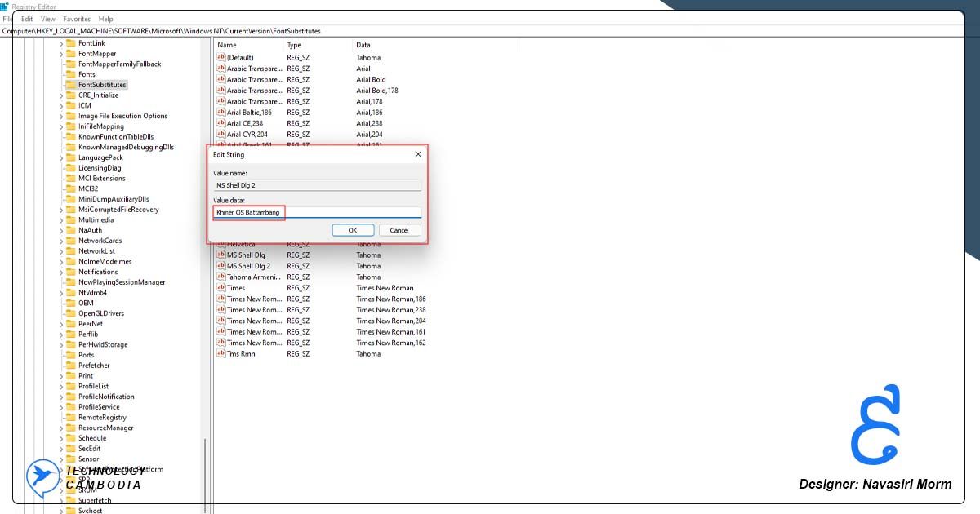This screenshot has height=514, width=980.
Task: Select the LicensingDiag folder icon
Action: [x=71, y=168]
